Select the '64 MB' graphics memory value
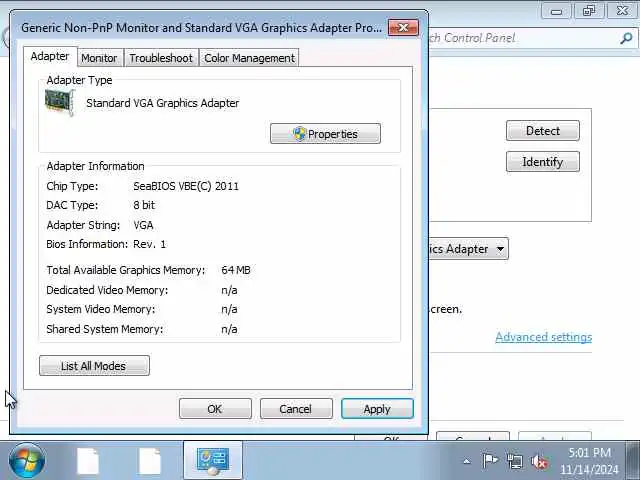 [x=236, y=270]
